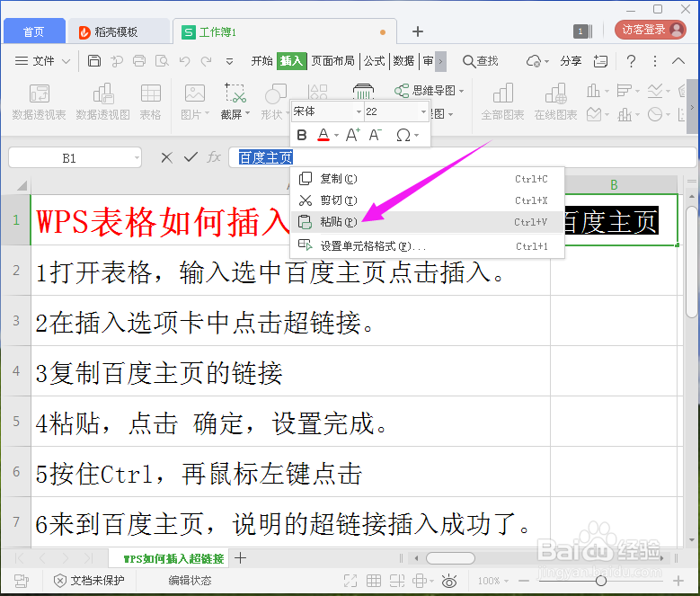The image size is (700, 596).
Task: Click the Omega symbol insert icon
Action: coord(403,135)
